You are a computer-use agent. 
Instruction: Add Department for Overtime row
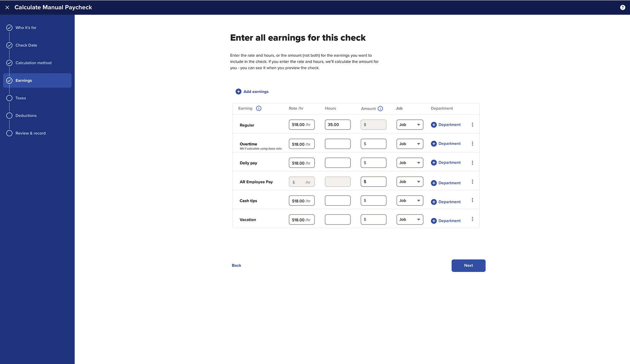tap(446, 144)
